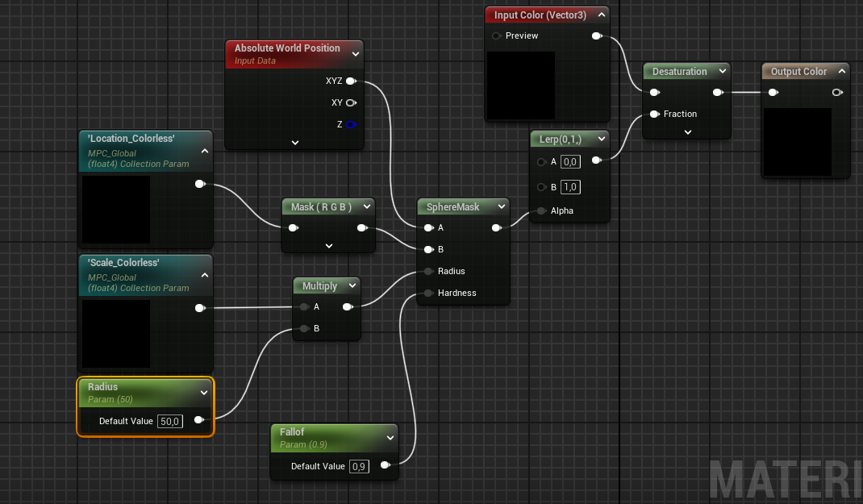Screen dimensions: 863x504
Task: Click the Fallof param output pin
Action: pyautogui.click(x=386, y=465)
